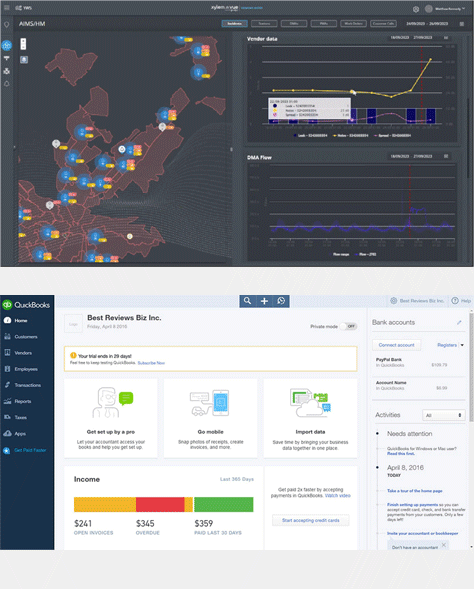Image resolution: width=474 pixels, height=589 pixels.
Task: Click the table icon next to DMA Flow dates
Action: [446, 156]
